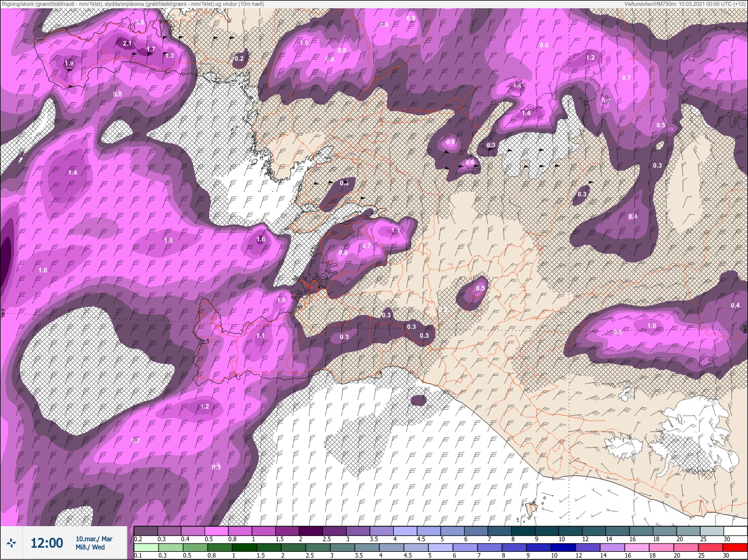This screenshot has width=748, height=560.
Task: Click the 1.9 precipitation value on the map
Action: click(70, 63)
